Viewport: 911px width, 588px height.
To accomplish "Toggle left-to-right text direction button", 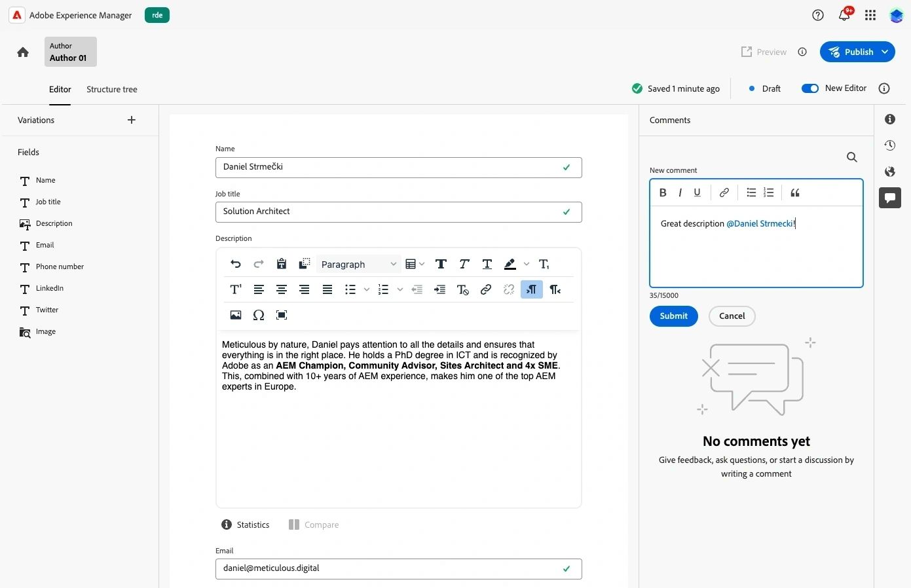I will 531,289.
